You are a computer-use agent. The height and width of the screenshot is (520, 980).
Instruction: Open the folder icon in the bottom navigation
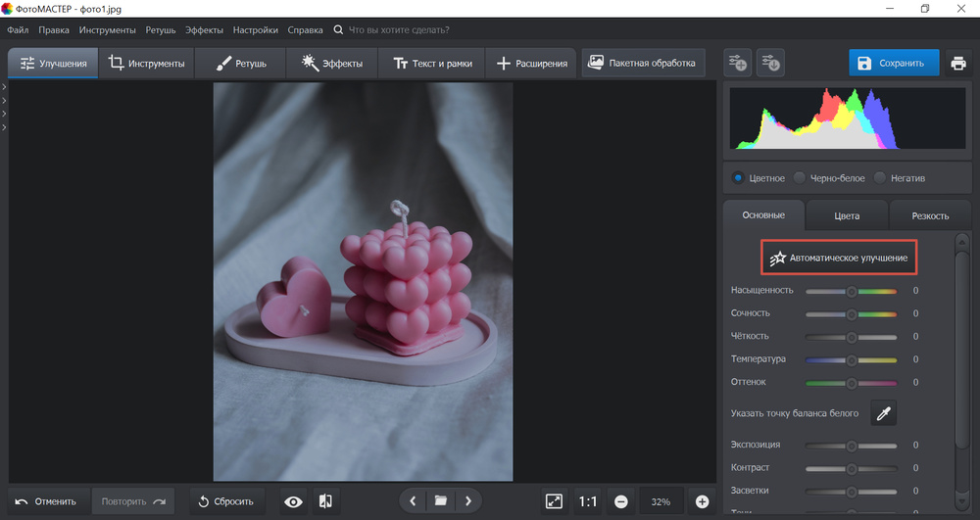[441, 501]
